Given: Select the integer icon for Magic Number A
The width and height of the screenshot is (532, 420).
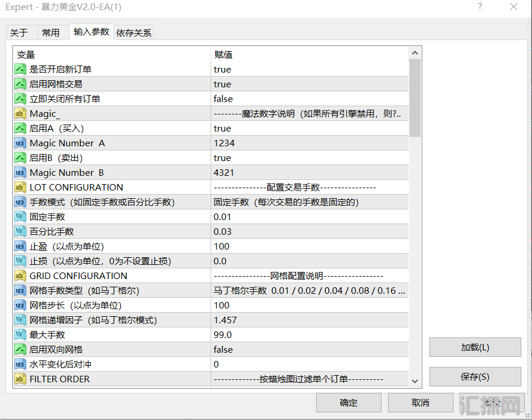Looking at the screenshot, I should coord(20,143).
